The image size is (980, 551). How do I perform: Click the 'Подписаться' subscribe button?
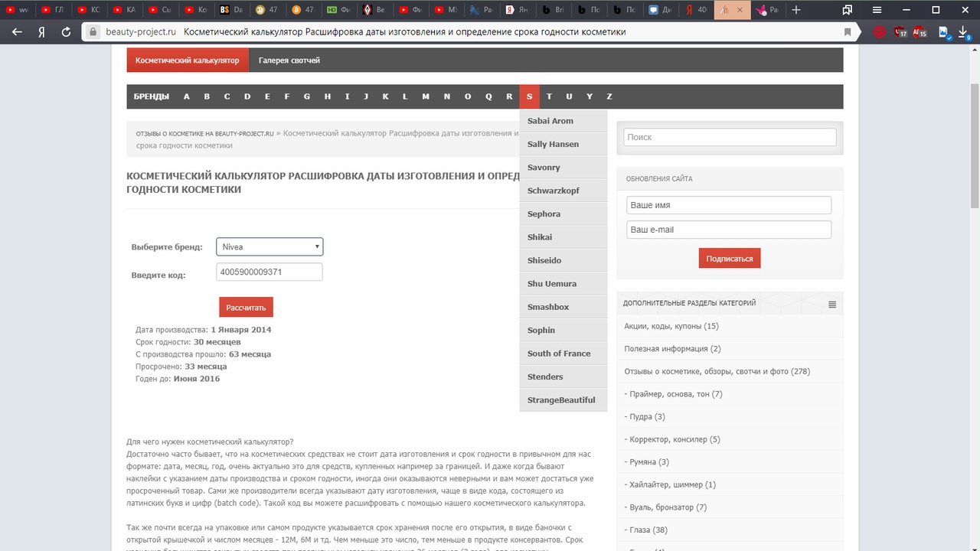tap(730, 258)
